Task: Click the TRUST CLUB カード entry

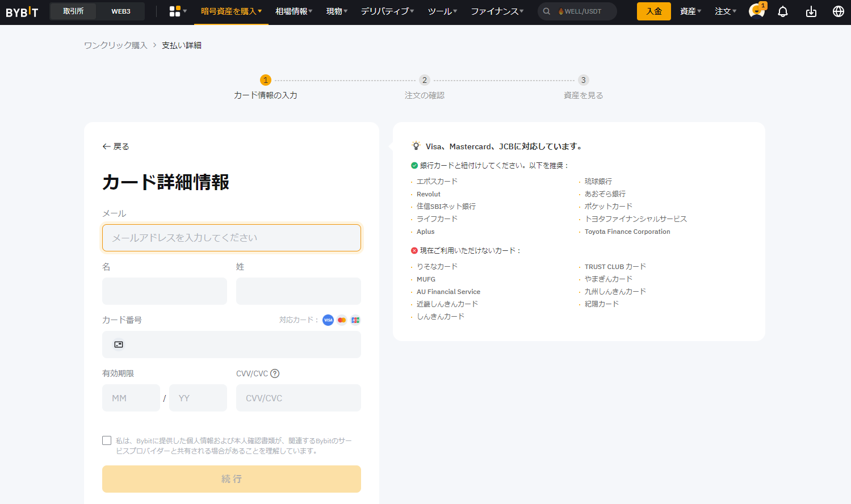Action: tap(615, 267)
